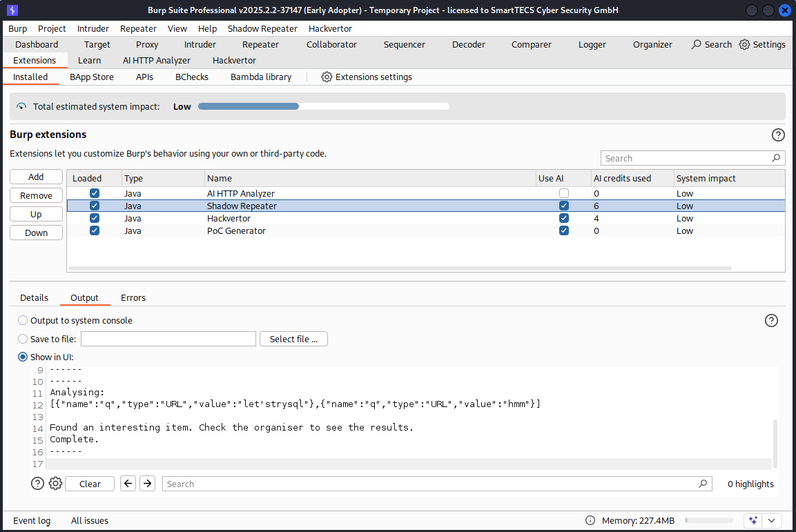
Task: Click the Add extension button
Action: click(36, 177)
